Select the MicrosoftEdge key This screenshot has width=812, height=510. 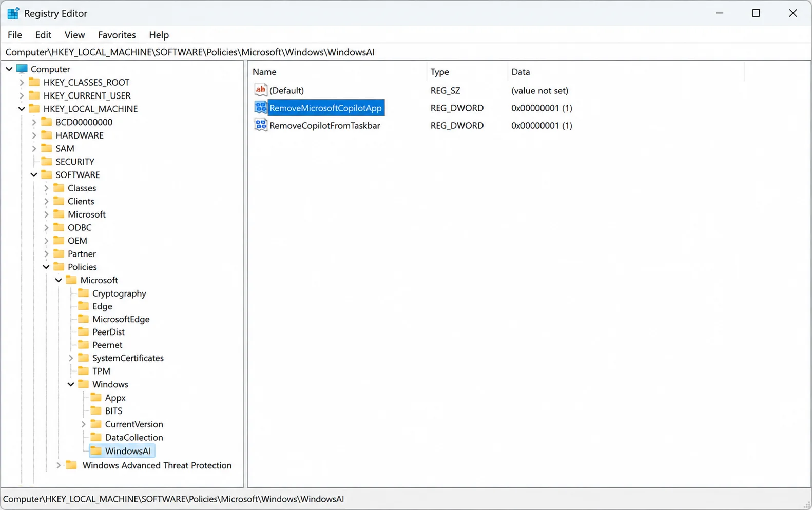121,319
